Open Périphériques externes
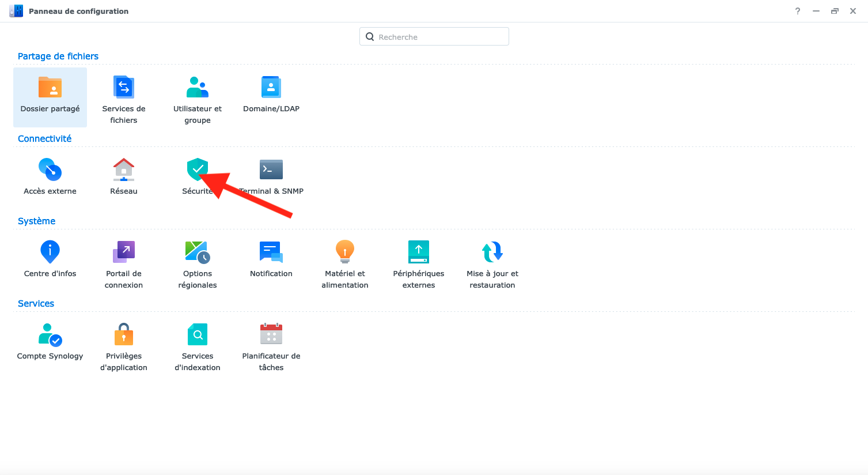Image resolution: width=868 pixels, height=475 pixels. (x=419, y=252)
